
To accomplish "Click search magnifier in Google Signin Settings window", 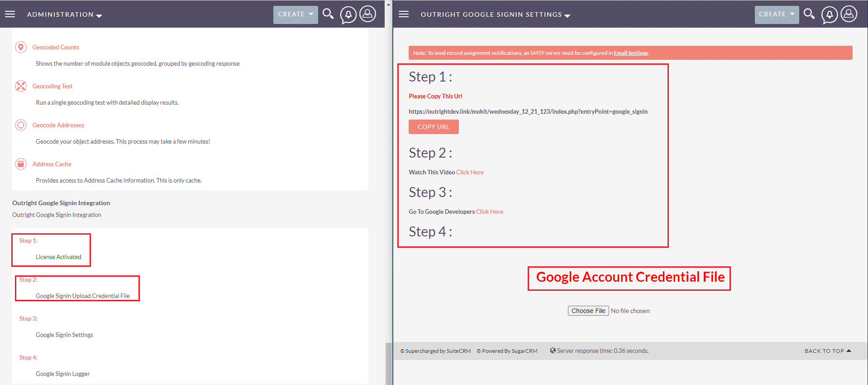I will [809, 14].
